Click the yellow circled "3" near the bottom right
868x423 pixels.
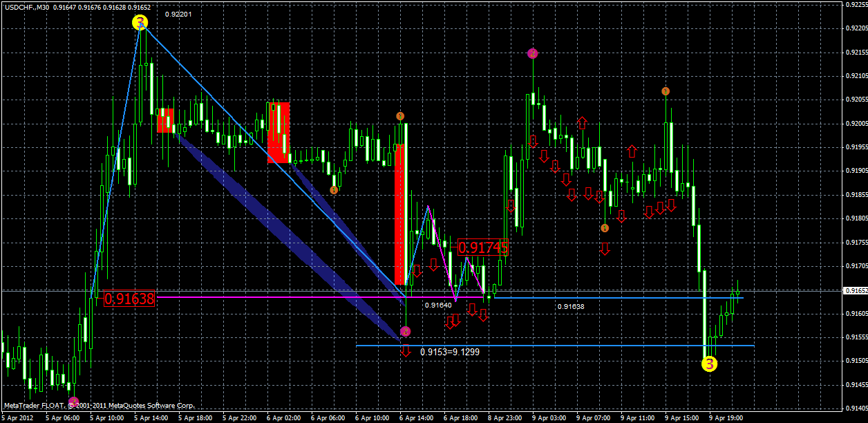pos(709,364)
